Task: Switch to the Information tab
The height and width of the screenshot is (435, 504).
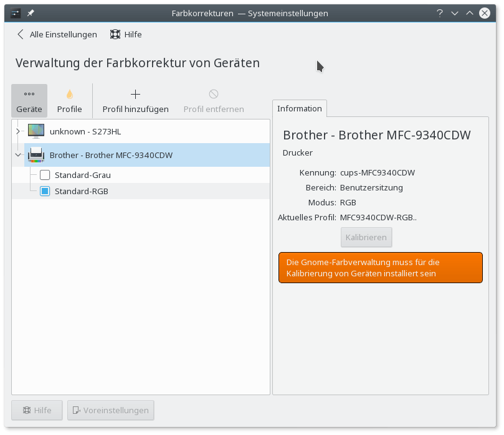Action: coord(299,108)
